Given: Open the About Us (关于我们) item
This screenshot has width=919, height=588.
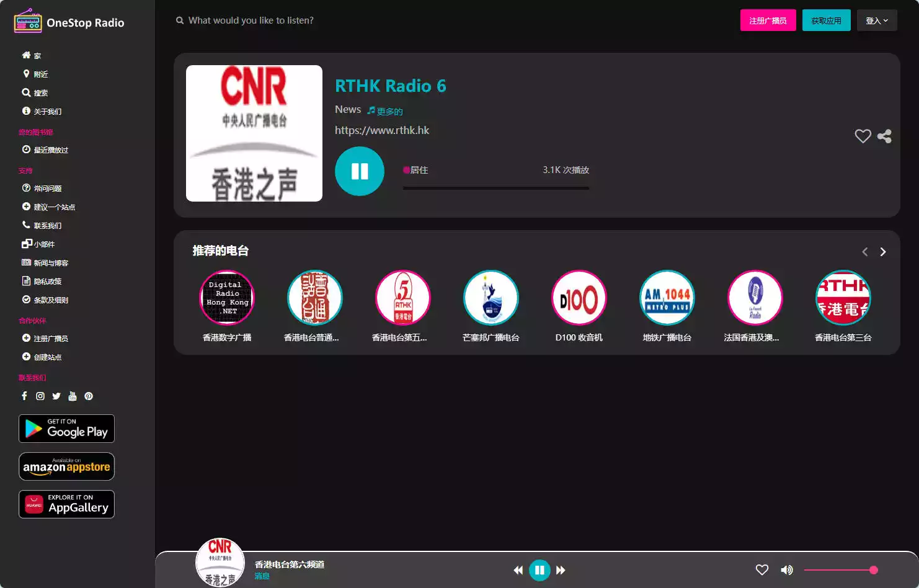Looking at the screenshot, I should (42, 111).
